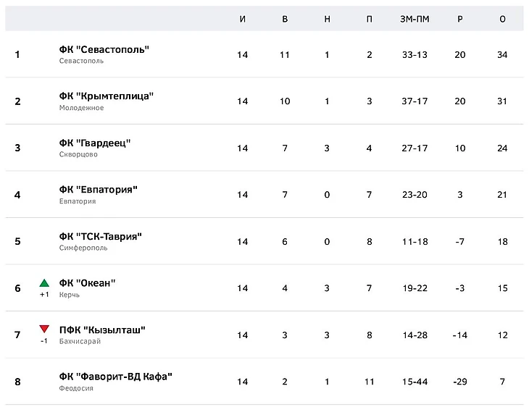This screenshot has width=529, height=420.
Task: Select the 7 points cell for Фаворит-ВД Кафа
Action: pos(502,382)
